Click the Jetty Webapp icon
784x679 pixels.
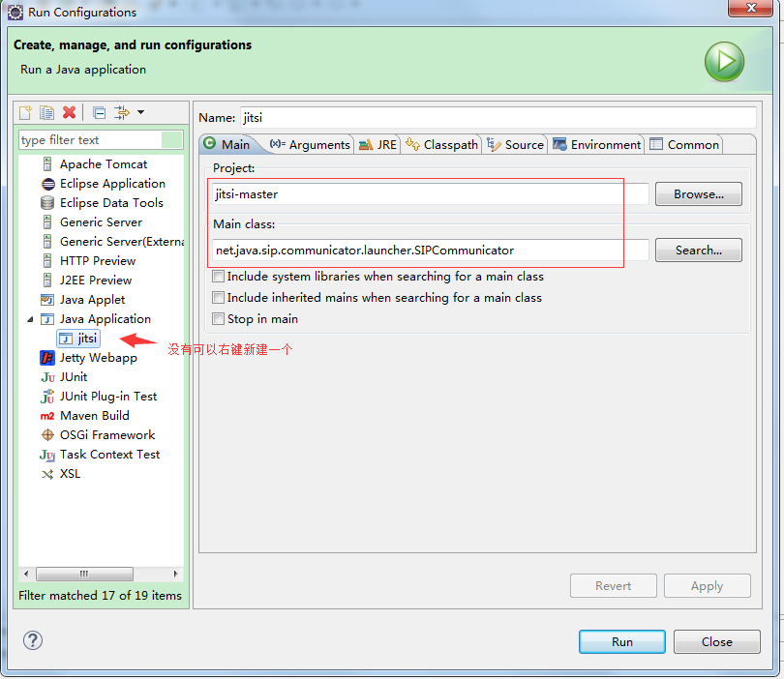pos(47,358)
